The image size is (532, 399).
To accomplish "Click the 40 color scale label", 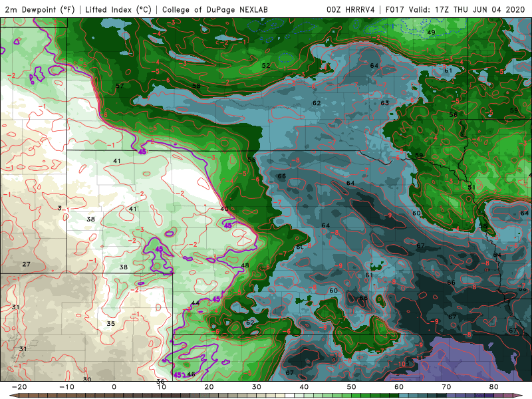I will tap(304, 387).
